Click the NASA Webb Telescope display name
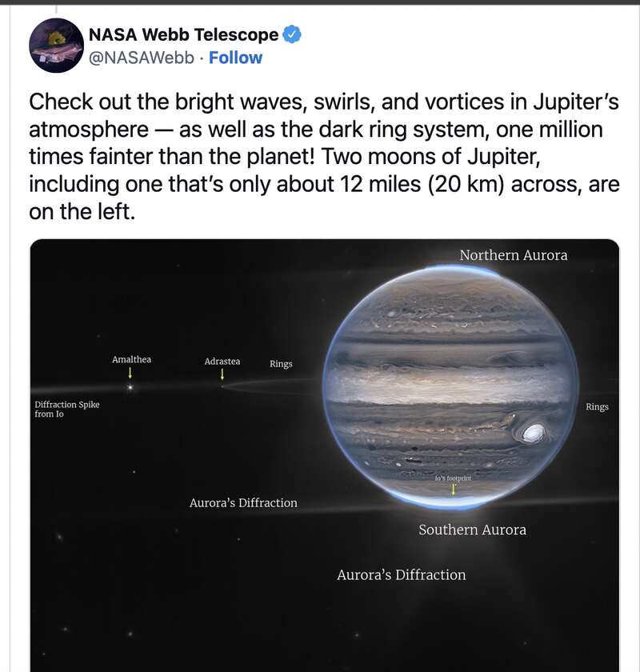This screenshot has height=672, width=640. coord(183,34)
